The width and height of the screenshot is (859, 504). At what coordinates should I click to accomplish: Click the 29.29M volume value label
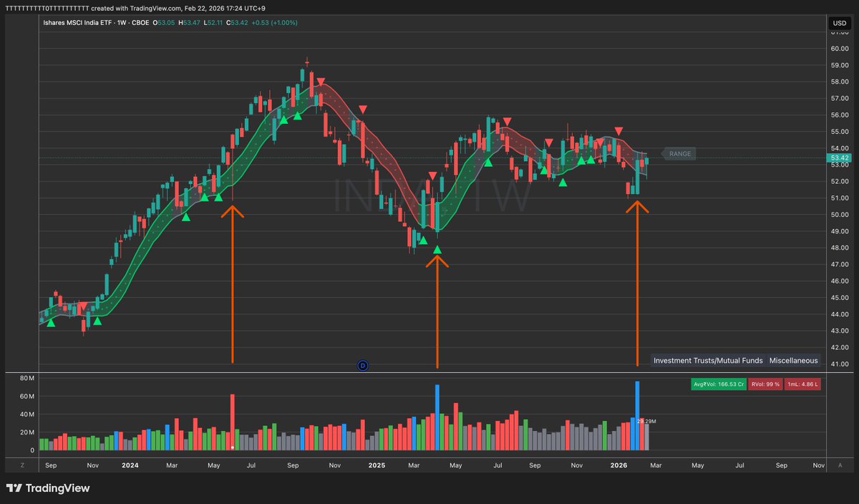[x=646, y=421]
